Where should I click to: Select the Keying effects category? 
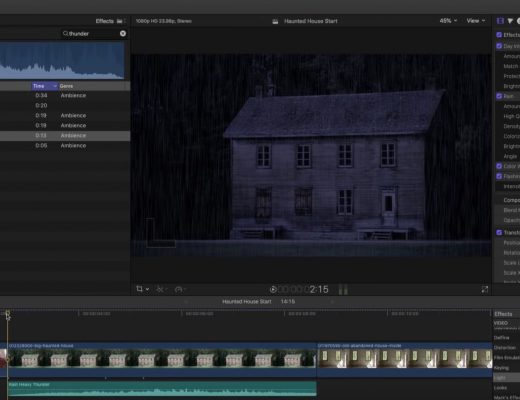tap(501, 368)
